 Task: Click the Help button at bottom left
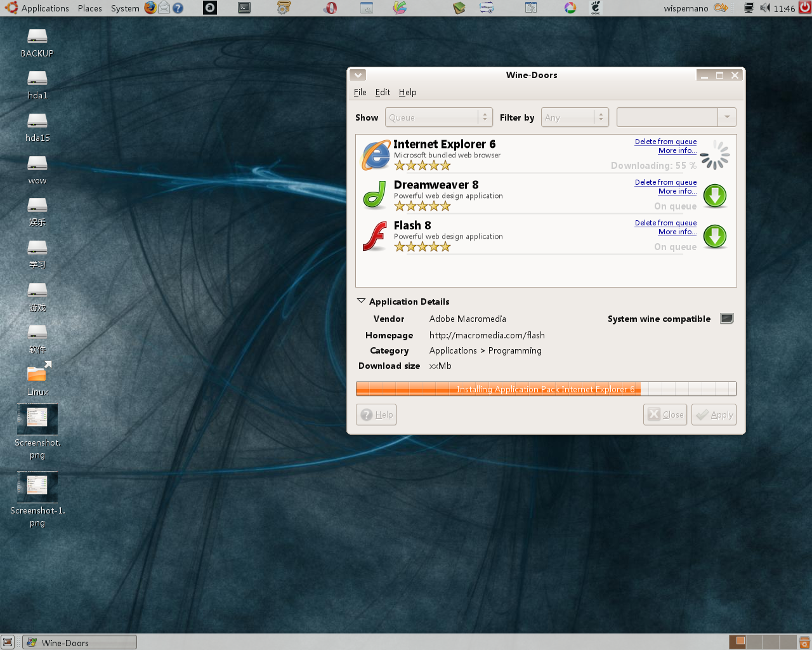pos(376,415)
